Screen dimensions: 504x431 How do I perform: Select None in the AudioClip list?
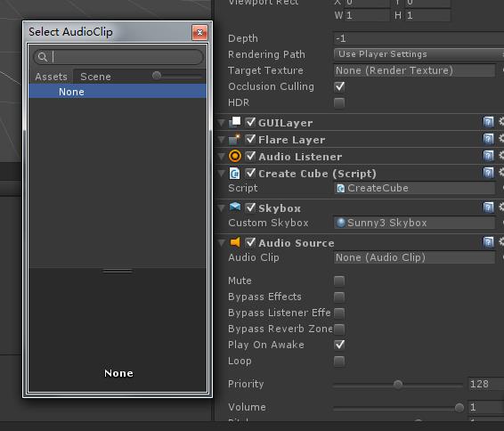pyautogui.click(x=118, y=92)
